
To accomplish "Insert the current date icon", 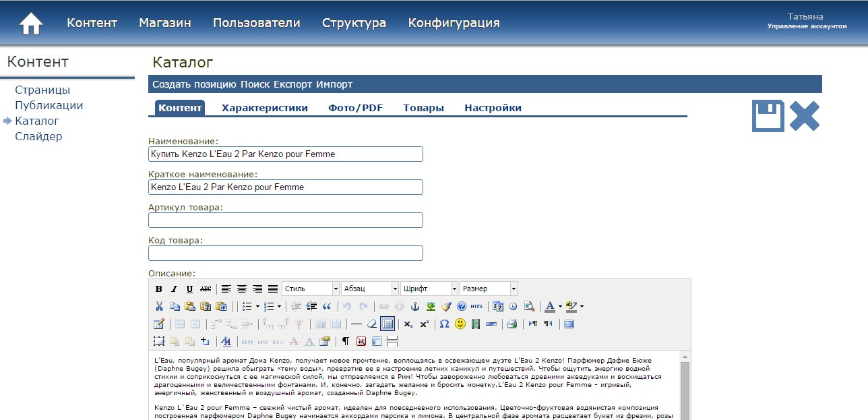I will pos(498,306).
